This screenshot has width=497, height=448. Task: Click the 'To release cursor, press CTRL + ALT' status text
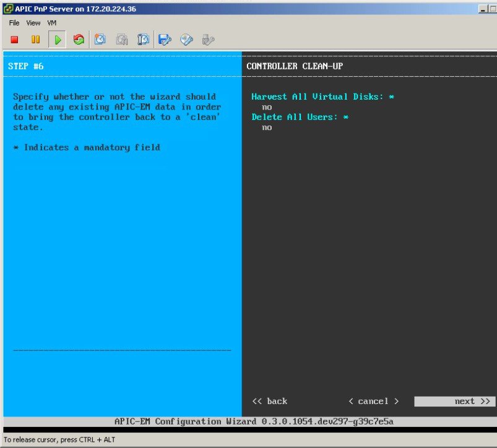click(x=59, y=440)
